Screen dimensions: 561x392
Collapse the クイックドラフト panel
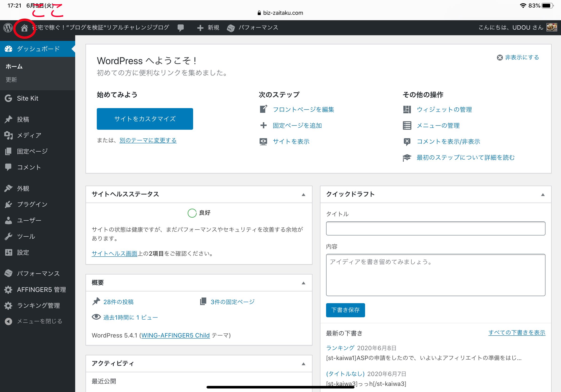543,195
